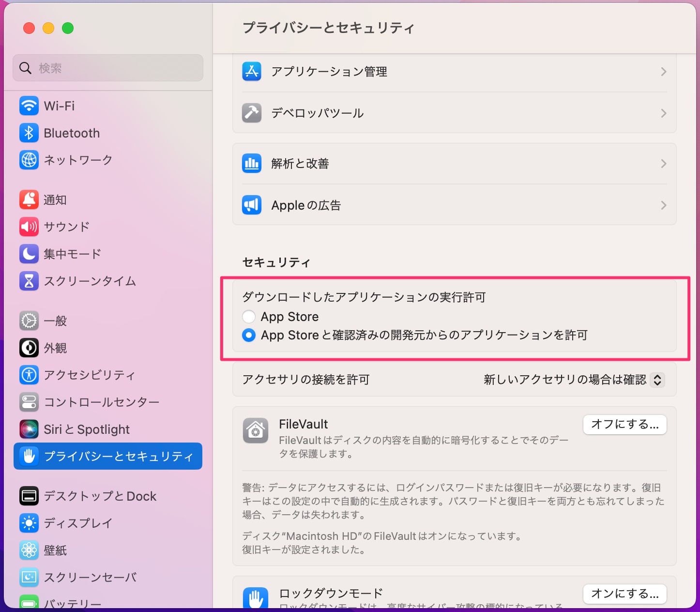Click the セキュリティ section heading
This screenshot has width=700, height=612.
coord(276,262)
